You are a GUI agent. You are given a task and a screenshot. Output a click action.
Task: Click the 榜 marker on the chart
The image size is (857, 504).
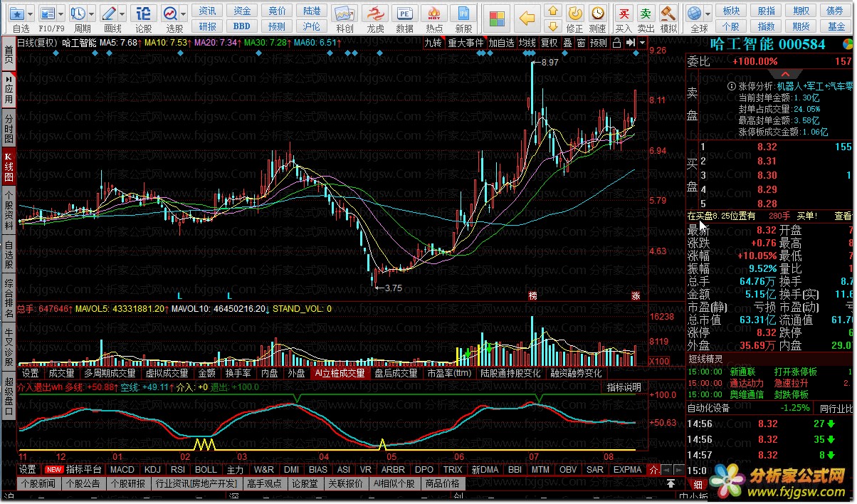click(x=532, y=295)
